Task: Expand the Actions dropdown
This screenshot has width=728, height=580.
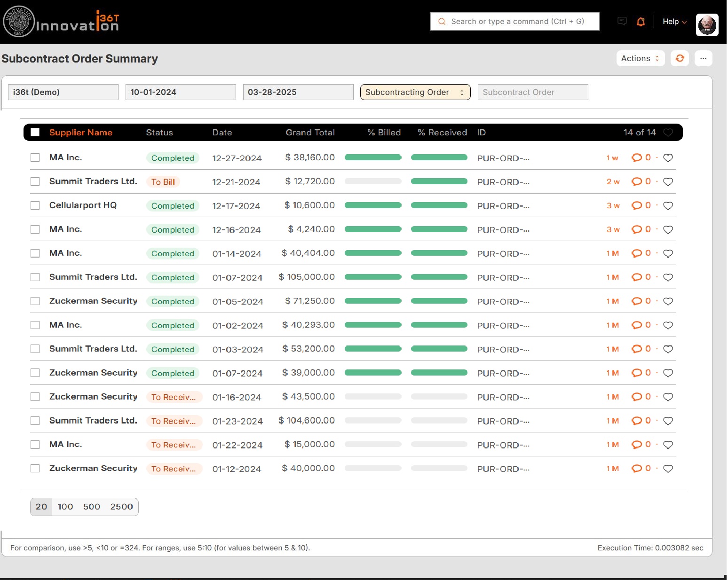Action: pos(640,58)
